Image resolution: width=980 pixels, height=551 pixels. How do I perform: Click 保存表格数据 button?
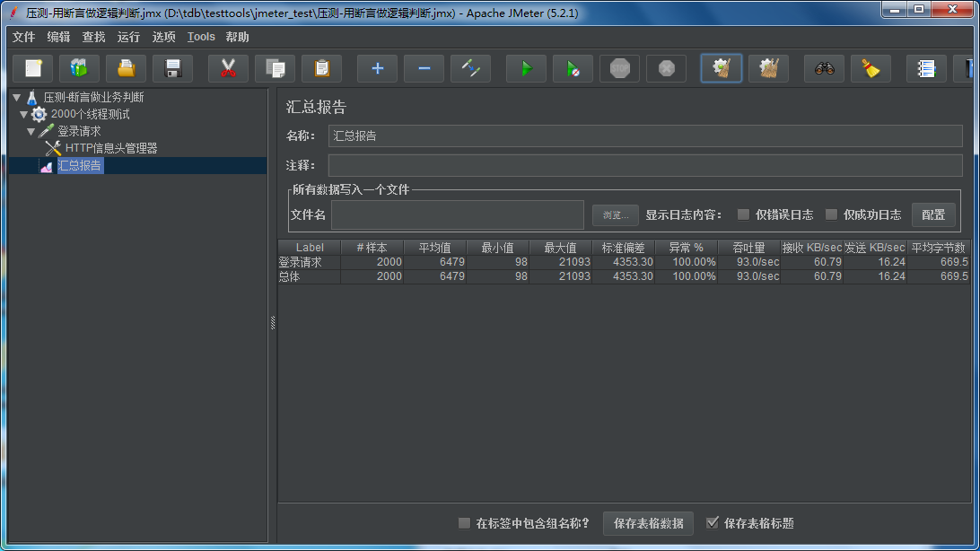[648, 523]
